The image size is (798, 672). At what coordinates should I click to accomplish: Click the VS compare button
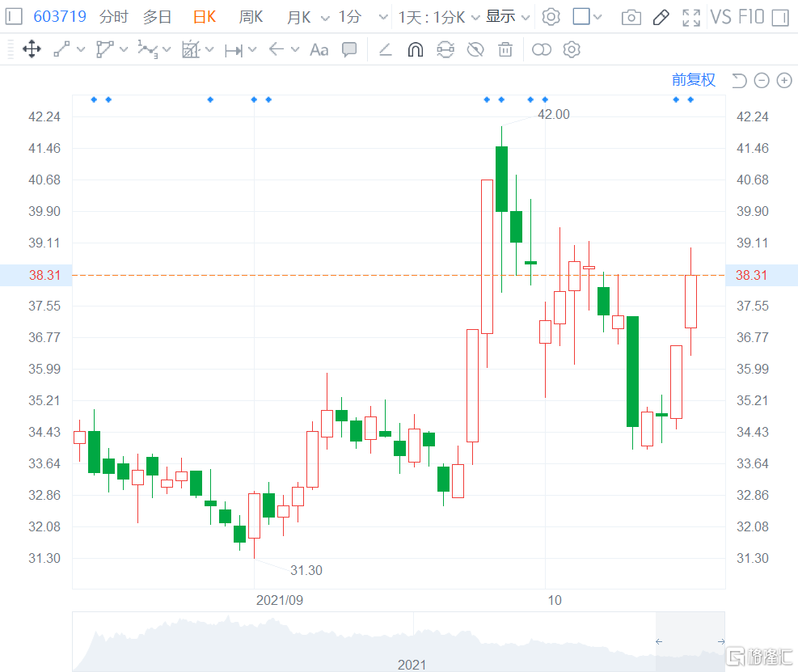[720, 17]
